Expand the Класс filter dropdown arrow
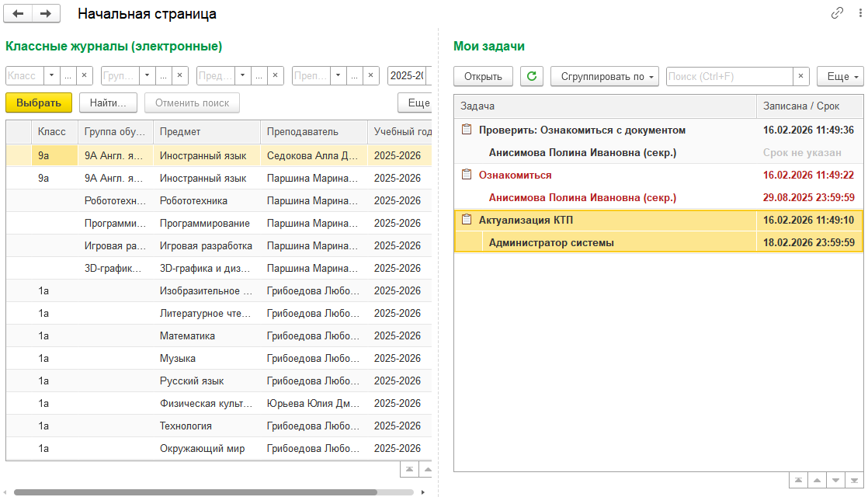 (51, 75)
